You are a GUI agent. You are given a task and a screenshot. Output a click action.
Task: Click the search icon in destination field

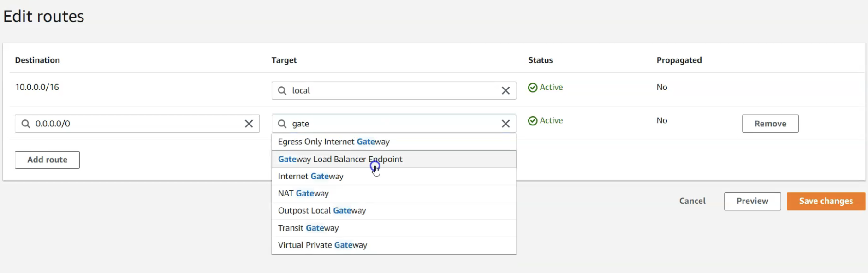click(26, 124)
